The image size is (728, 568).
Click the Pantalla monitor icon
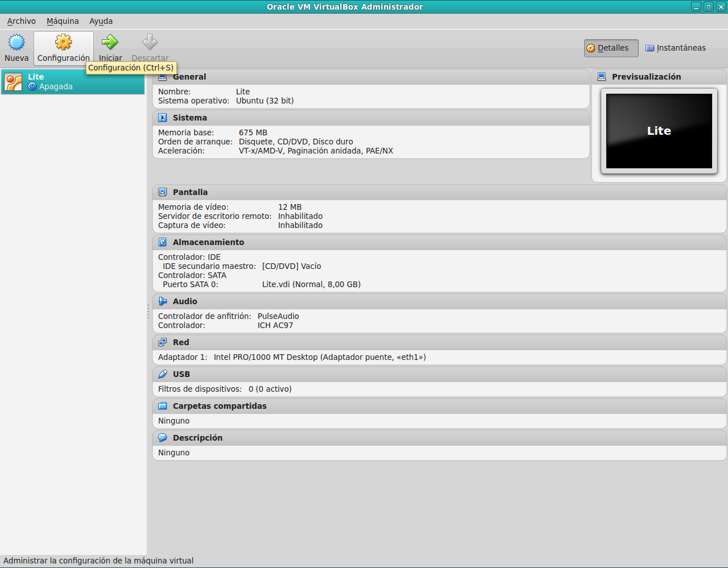click(163, 192)
